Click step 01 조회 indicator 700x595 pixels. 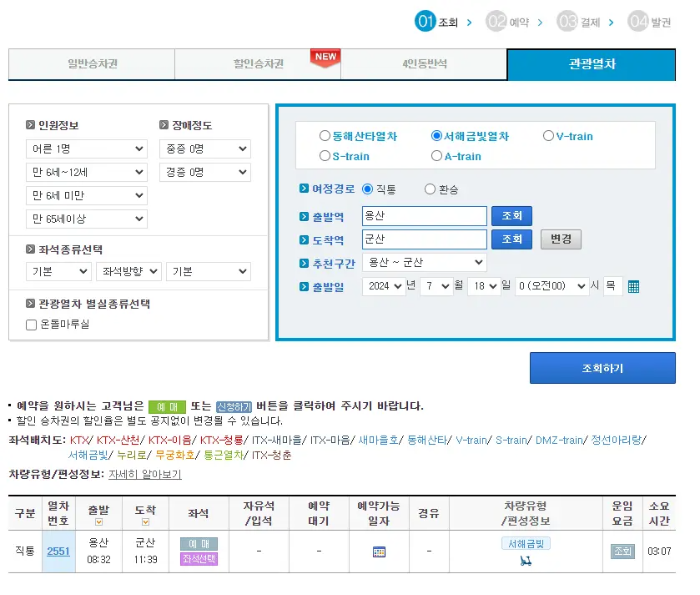click(x=436, y=21)
